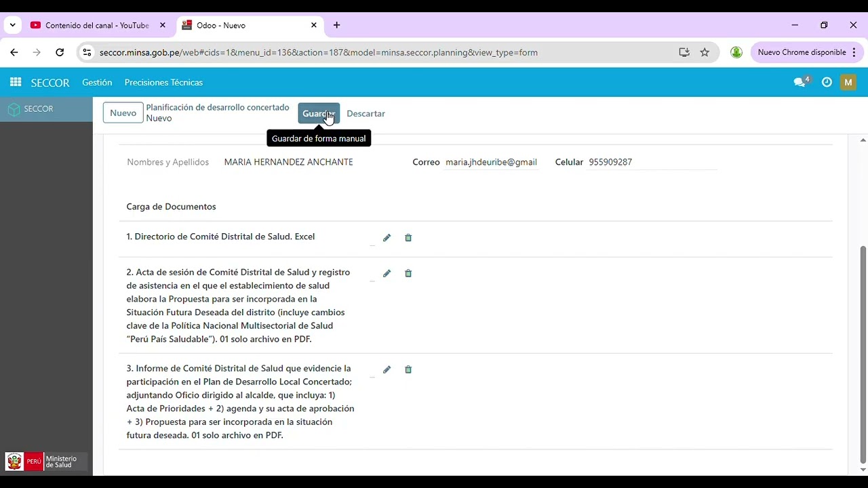868x488 pixels.
Task: Click the Nombres y Apellidos label
Action: coord(168,163)
